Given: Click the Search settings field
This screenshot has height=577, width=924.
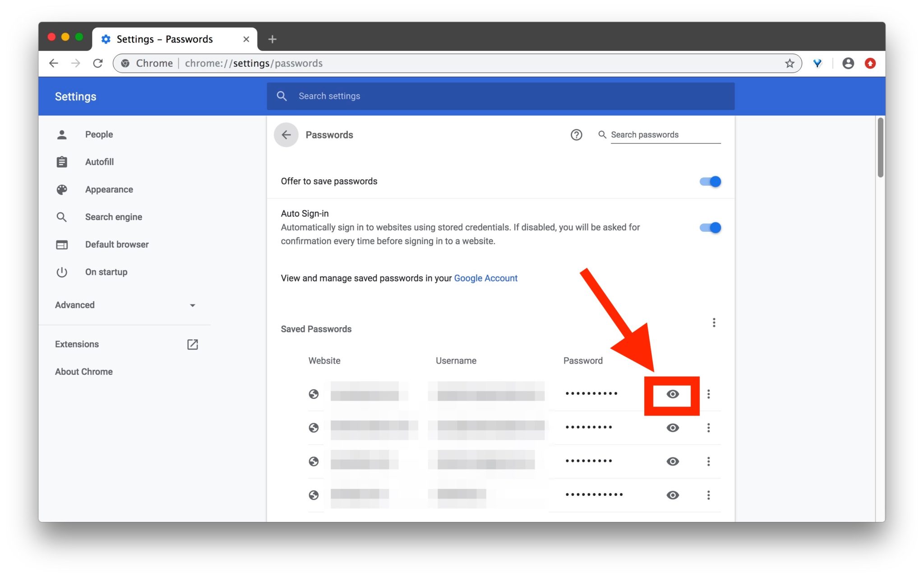Looking at the screenshot, I should (500, 96).
